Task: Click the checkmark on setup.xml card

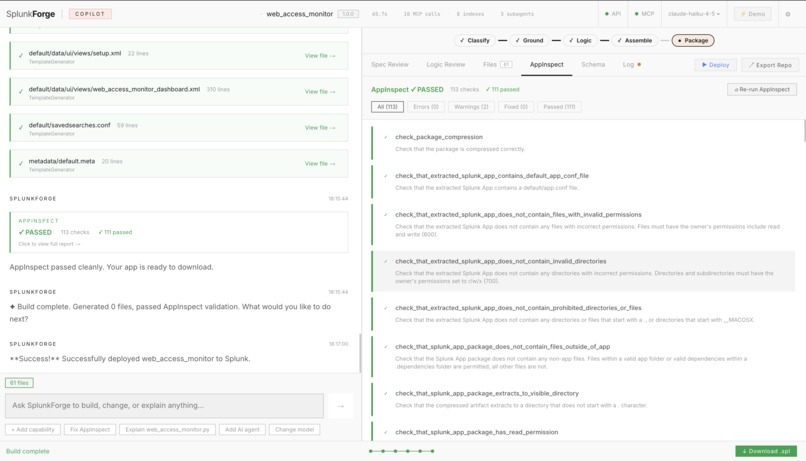Action: click(21, 56)
